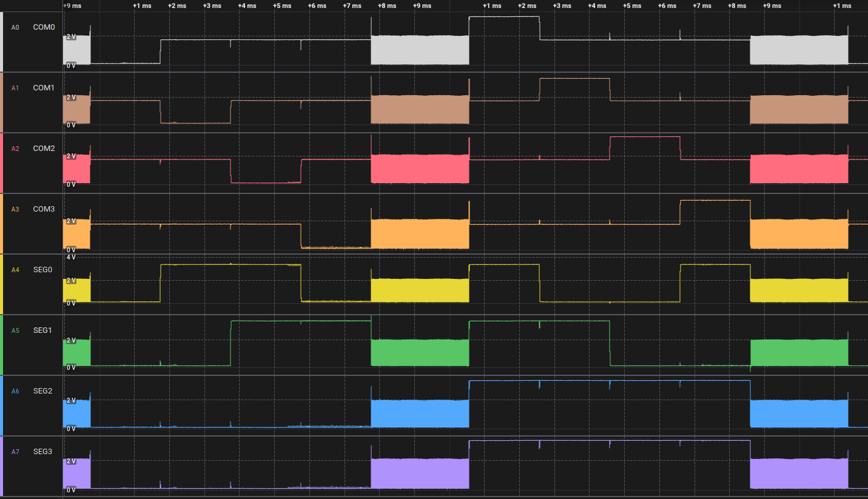Click the brown color strip of COM1

[x=1, y=102]
